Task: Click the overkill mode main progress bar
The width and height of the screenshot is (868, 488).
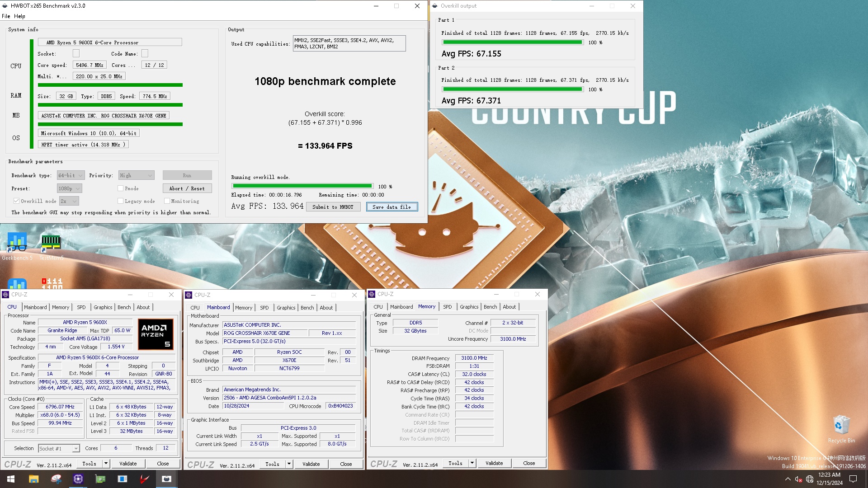Action: 302,186
